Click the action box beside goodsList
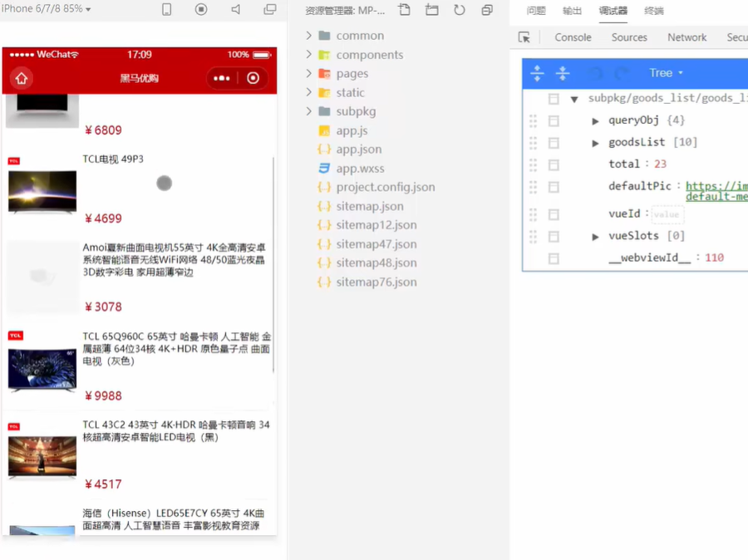This screenshot has width=748, height=560. (554, 143)
